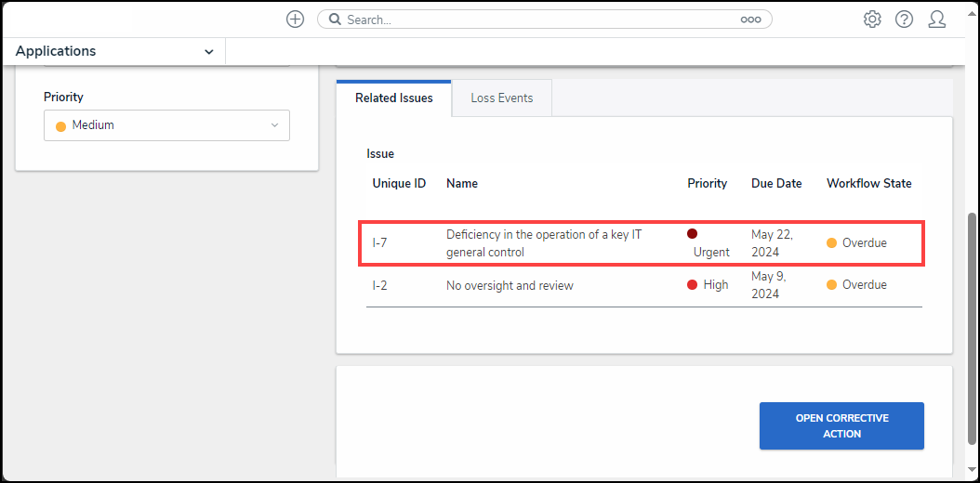Click the search bar ellipsis options icon

(750, 20)
